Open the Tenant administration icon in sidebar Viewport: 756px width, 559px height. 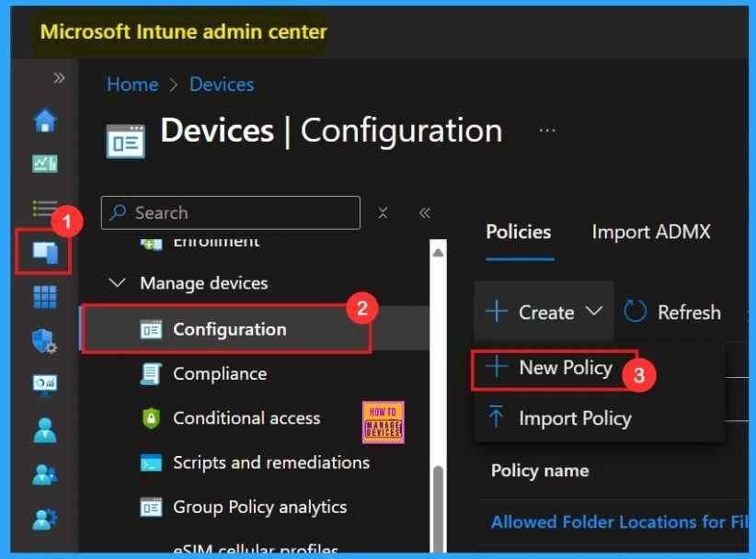tap(45, 519)
